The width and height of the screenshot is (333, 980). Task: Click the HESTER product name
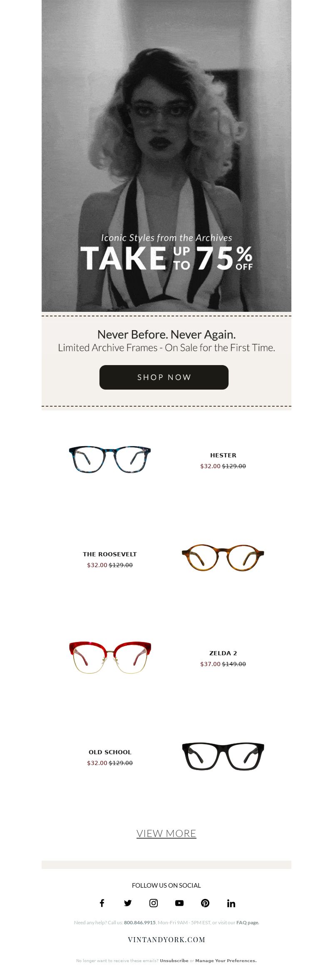coord(223,455)
